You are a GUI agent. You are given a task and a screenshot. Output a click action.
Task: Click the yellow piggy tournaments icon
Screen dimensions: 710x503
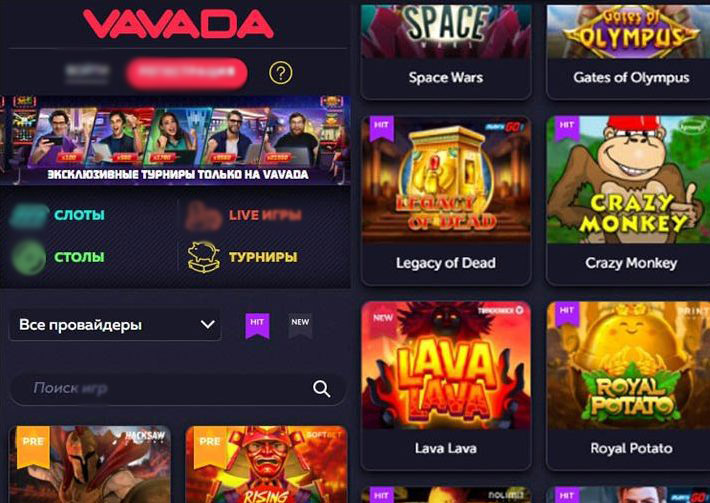click(x=204, y=257)
